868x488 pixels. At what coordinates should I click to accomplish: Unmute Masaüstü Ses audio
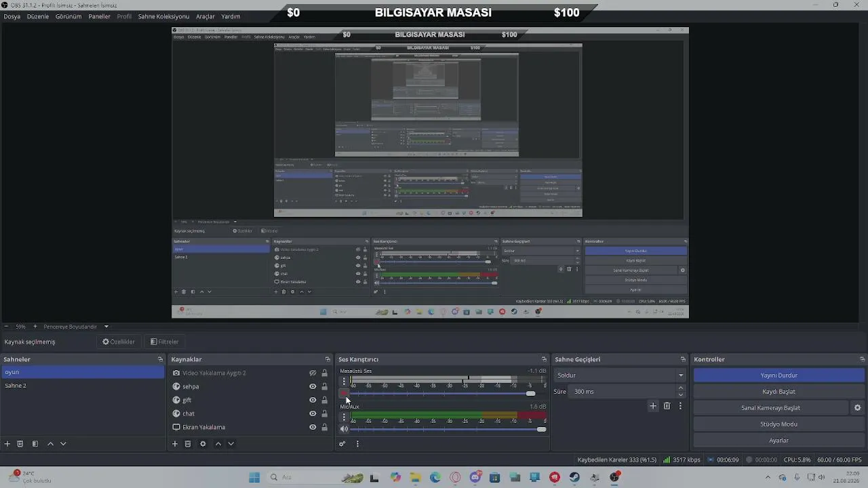(344, 394)
